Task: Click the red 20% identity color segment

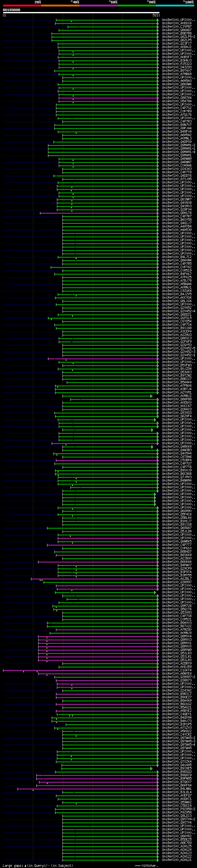Action: [x=22, y=6]
